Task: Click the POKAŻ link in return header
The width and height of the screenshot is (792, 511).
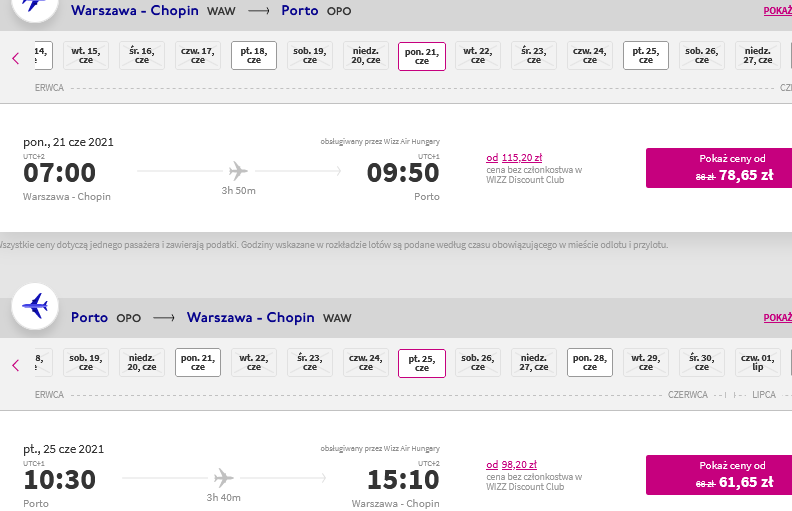Action: click(x=778, y=318)
